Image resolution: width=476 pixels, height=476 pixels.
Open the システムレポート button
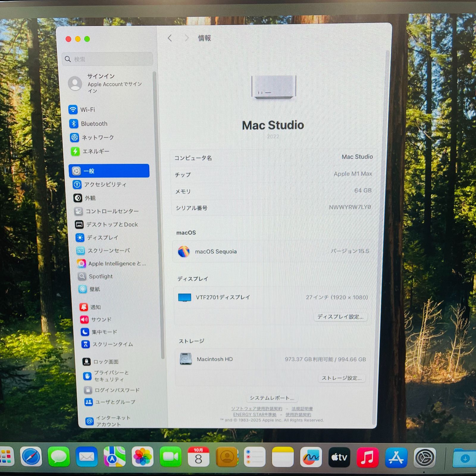[272, 398]
